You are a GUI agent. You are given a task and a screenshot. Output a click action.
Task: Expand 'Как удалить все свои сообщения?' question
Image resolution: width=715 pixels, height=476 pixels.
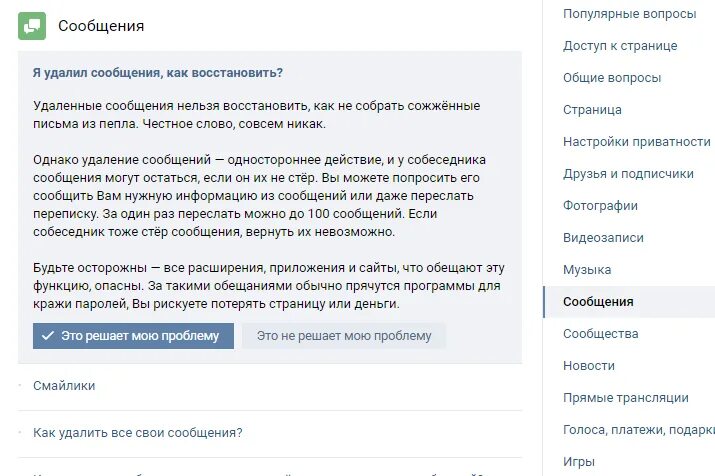pos(137,433)
